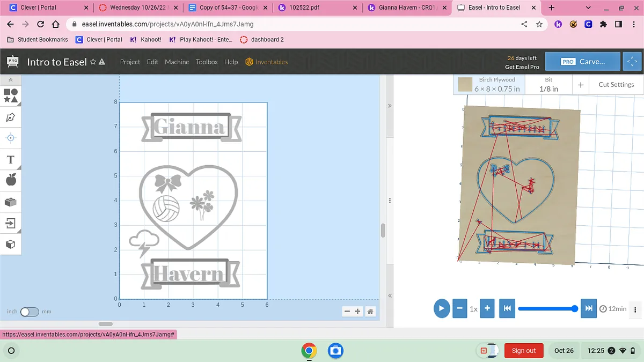Open the Bit 1/8 in selector
The width and height of the screenshot is (644, 362).
click(x=548, y=85)
